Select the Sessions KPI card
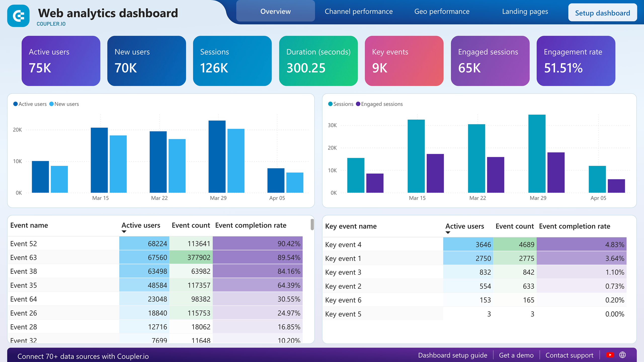The image size is (644, 362). coord(232,61)
